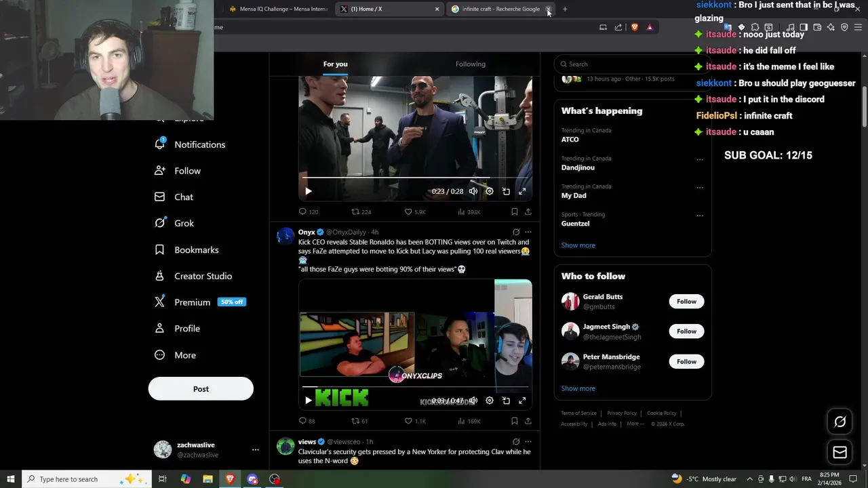
Task: Open more options for the Onyx post
Action: pos(528,232)
